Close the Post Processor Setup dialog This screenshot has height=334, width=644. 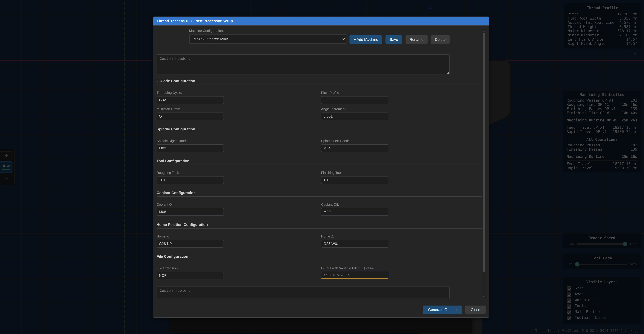[x=475, y=309]
